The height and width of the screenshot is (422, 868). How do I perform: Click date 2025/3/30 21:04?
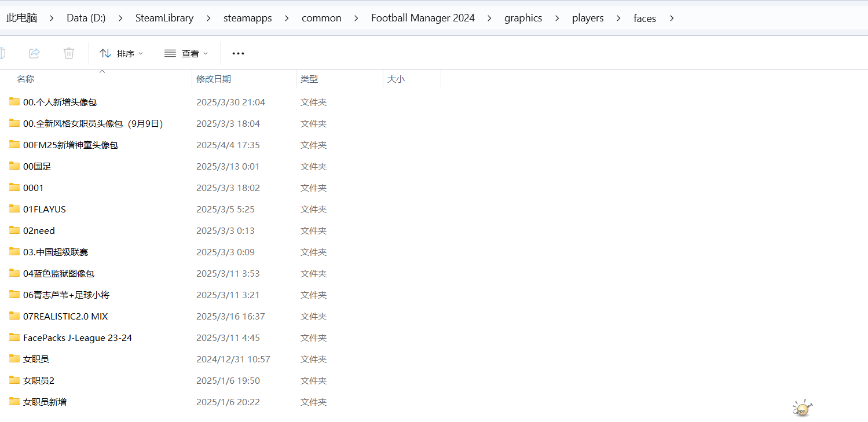pyautogui.click(x=230, y=102)
